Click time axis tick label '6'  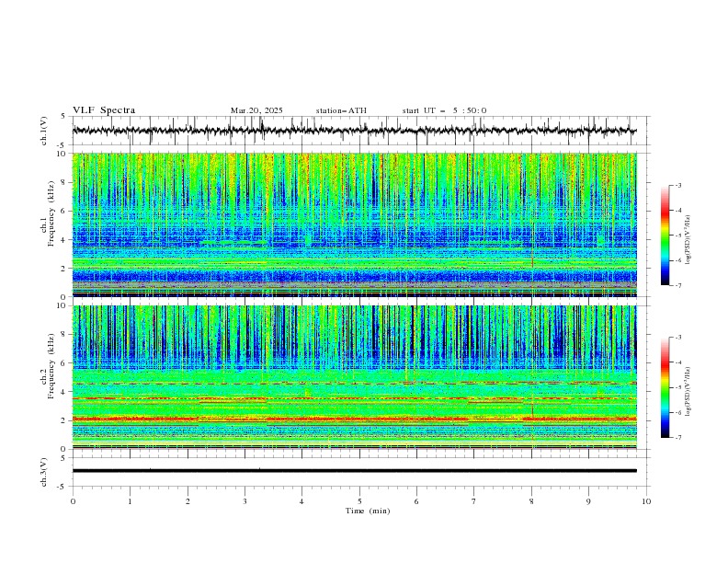tap(416, 501)
